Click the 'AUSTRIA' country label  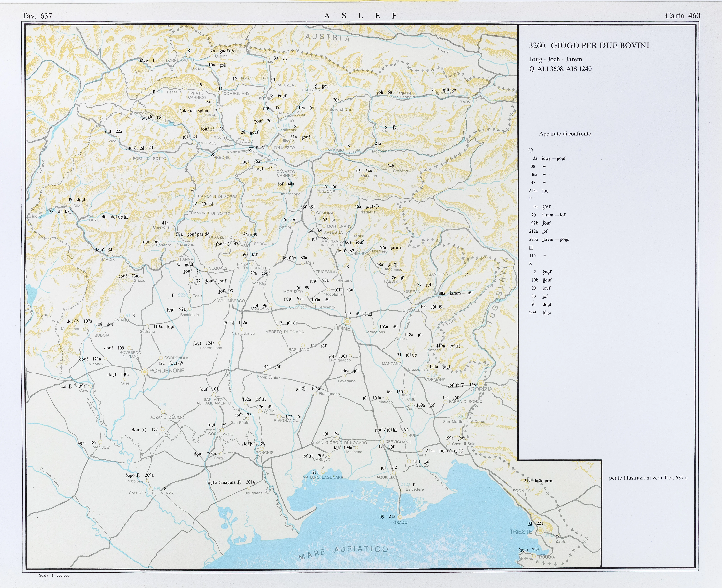[327, 38]
